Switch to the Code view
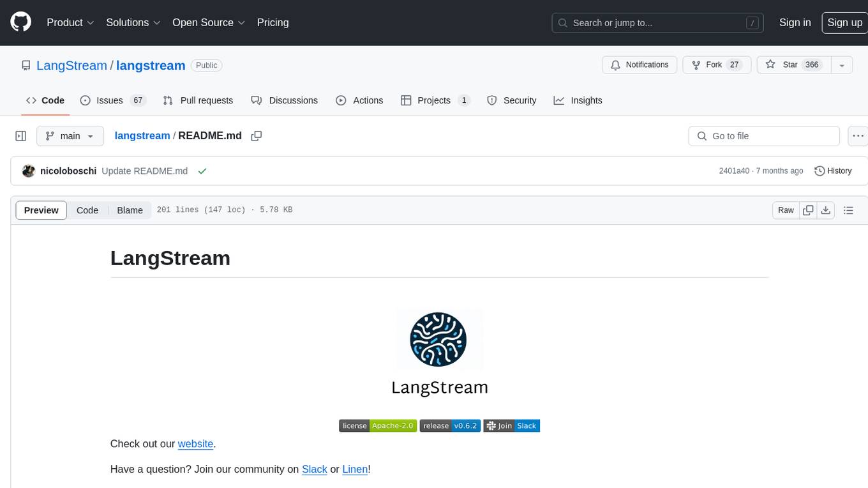The width and height of the screenshot is (868, 488). pyautogui.click(x=87, y=210)
